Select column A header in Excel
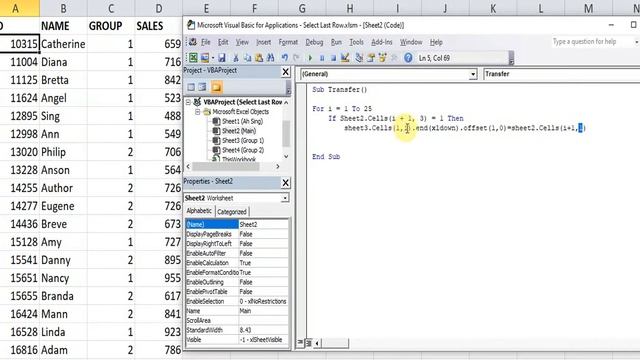The width and height of the screenshot is (640, 360). [15, 8]
